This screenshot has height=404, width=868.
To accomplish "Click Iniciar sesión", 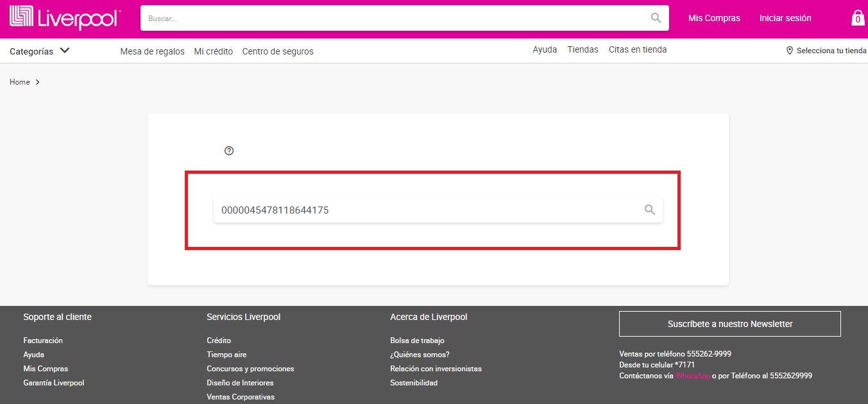I will point(785,18).
